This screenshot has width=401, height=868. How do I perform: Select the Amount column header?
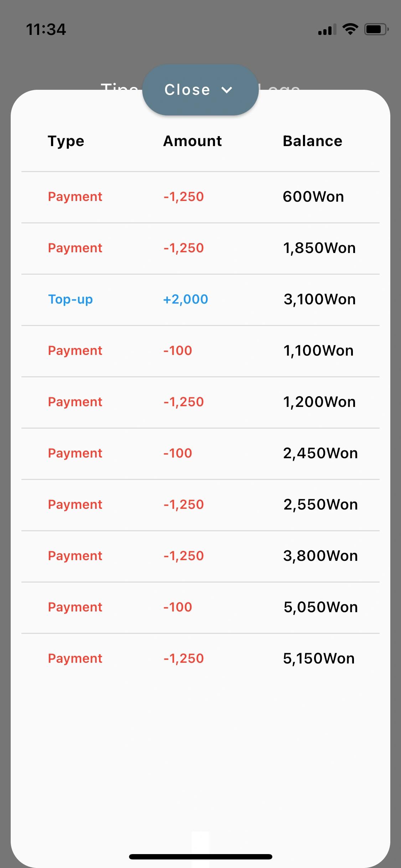point(192,141)
